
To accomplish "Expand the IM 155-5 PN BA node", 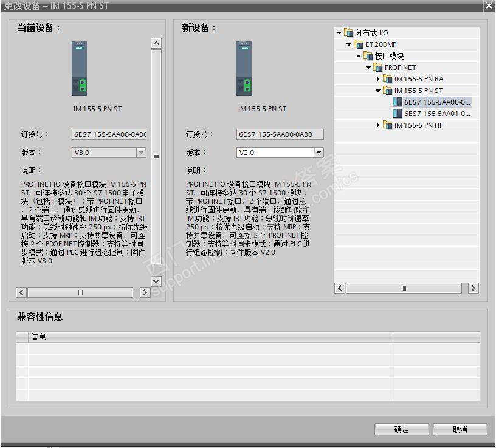I will tap(378, 79).
